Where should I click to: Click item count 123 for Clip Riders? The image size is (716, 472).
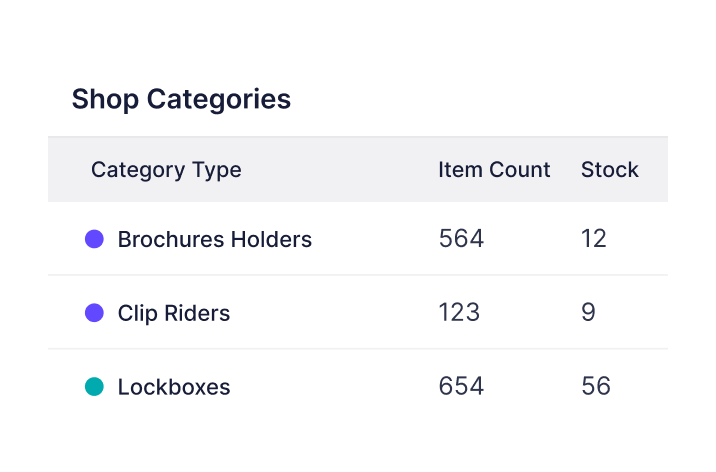[459, 313]
